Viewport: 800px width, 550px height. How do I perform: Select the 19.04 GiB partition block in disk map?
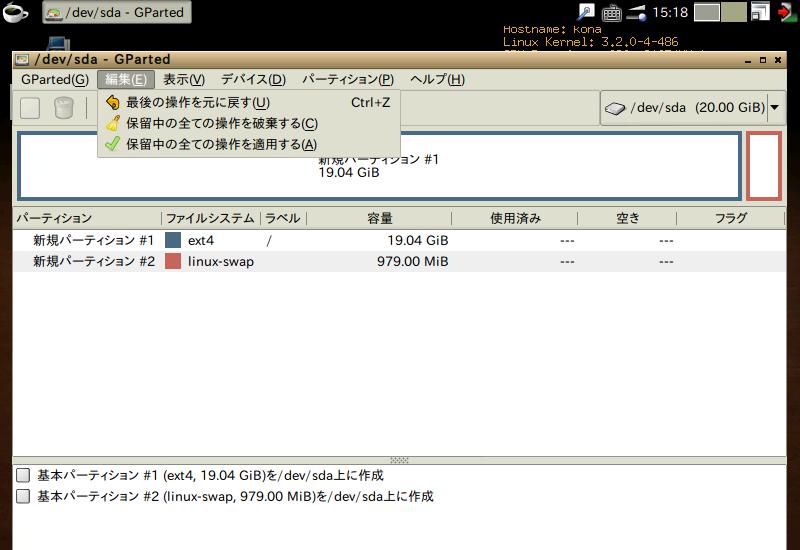(x=379, y=166)
